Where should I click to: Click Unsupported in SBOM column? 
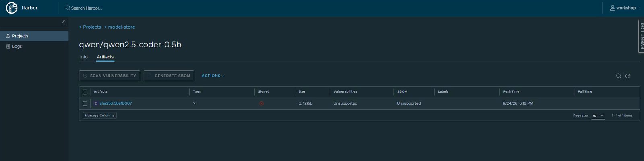click(x=409, y=103)
